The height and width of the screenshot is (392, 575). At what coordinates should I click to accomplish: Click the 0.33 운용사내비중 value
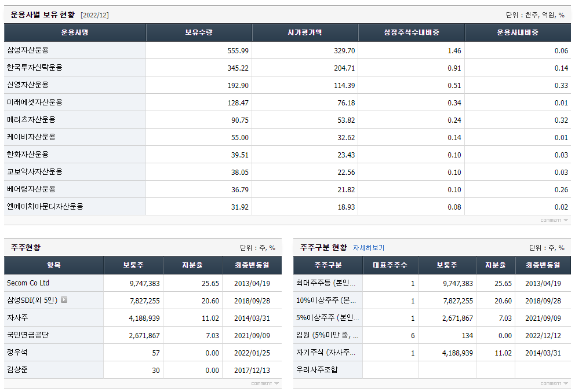(561, 86)
